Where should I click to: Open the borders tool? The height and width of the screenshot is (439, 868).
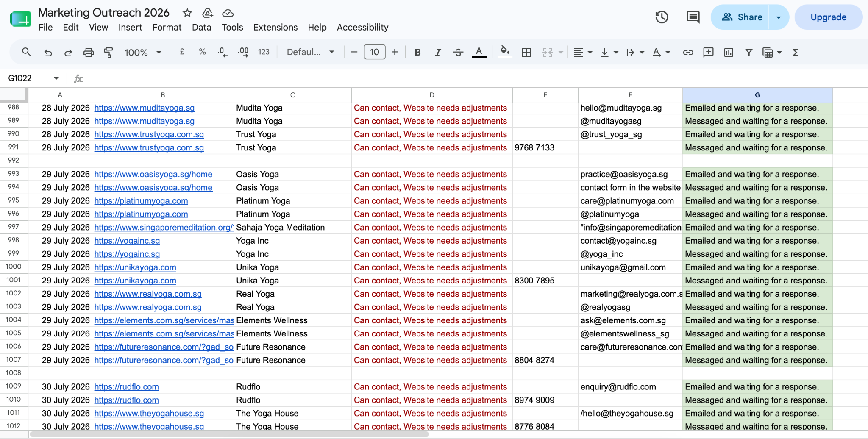pyautogui.click(x=526, y=52)
